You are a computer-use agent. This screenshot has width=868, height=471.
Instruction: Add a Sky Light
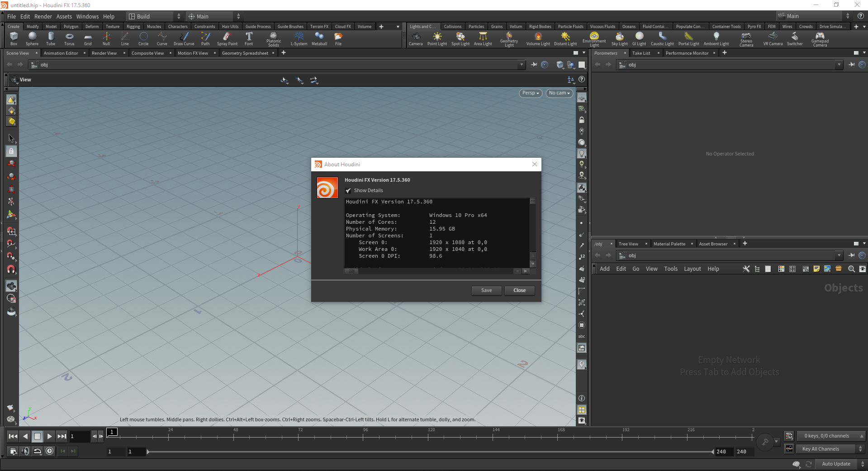(x=620, y=39)
